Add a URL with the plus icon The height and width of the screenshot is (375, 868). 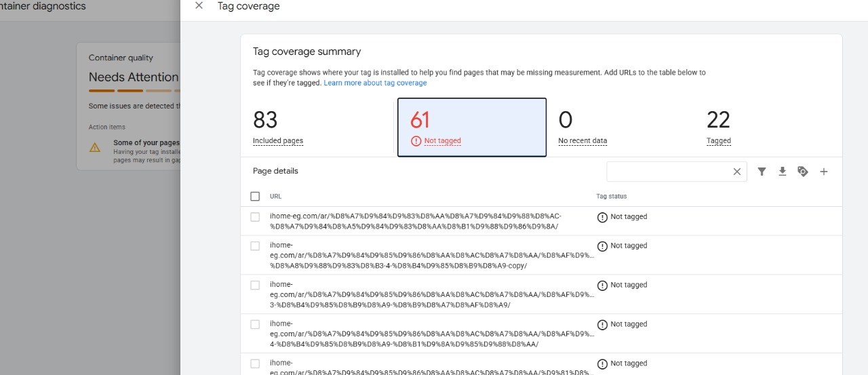(824, 172)
